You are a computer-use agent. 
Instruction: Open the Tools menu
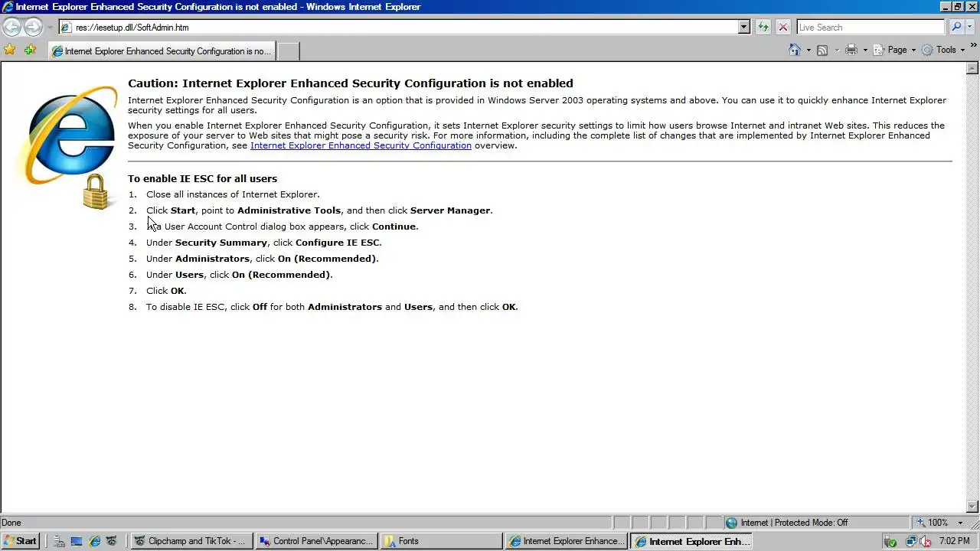coord(943,50)
